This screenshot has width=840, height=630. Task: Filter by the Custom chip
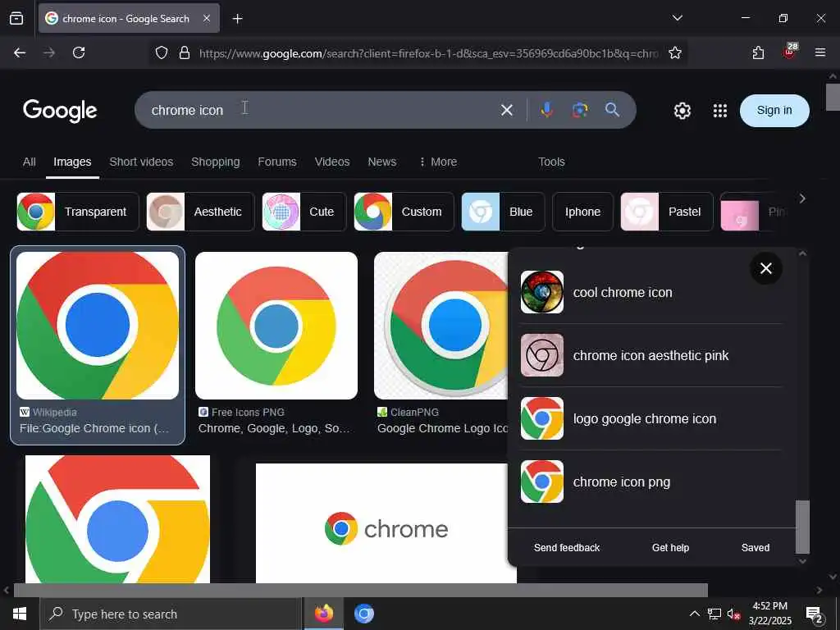pos(404,212)
